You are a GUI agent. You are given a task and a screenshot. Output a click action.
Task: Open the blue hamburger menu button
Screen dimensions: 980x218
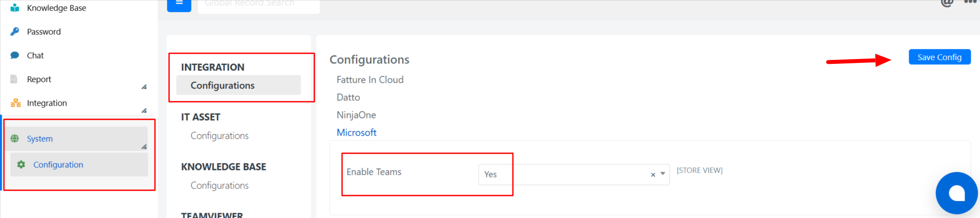(179, 4)
